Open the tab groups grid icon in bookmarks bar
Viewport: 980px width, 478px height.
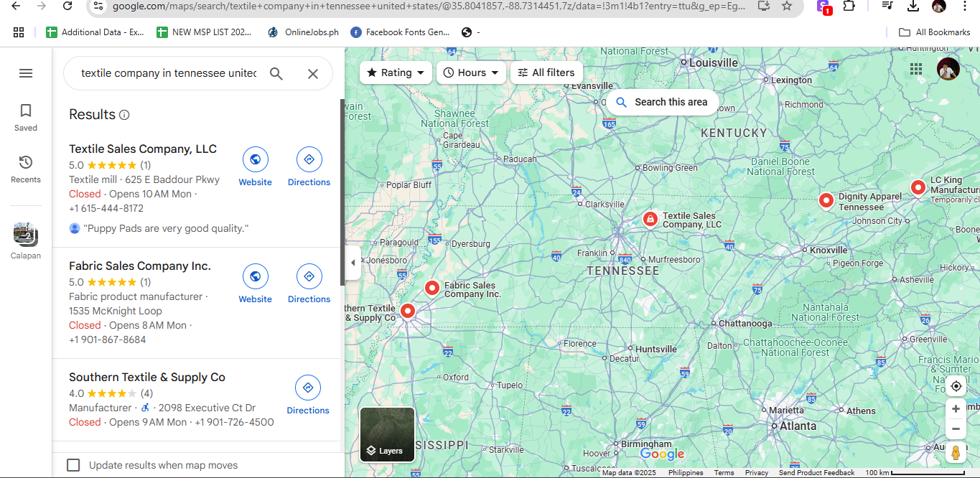click(x=19, y=32)
